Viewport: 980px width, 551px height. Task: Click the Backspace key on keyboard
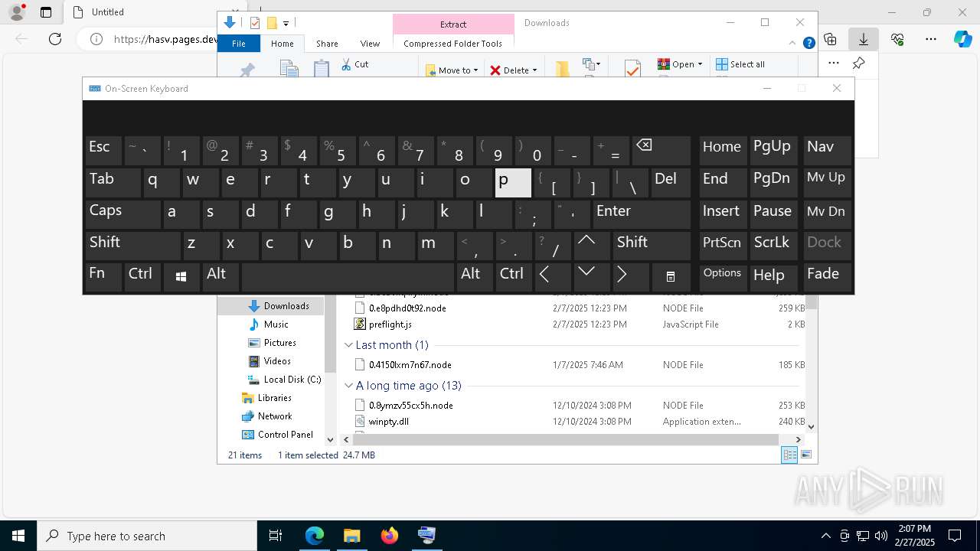pyautogui.click(x=661, y=151)
